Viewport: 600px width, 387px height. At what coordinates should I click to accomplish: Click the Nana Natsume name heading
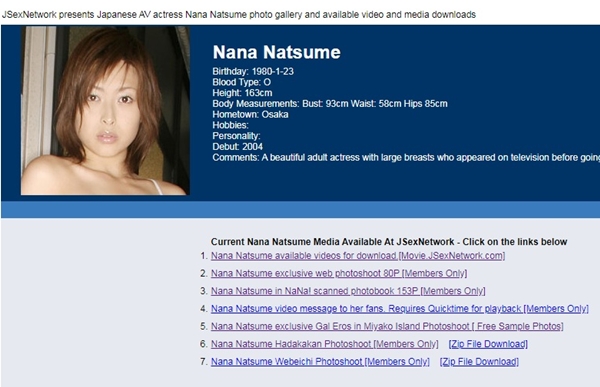(276, 52)
